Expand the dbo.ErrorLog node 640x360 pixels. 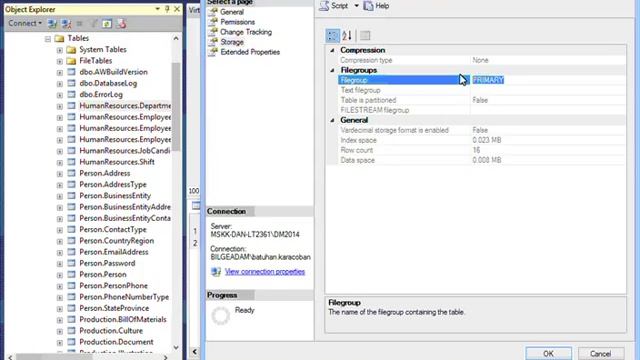60,95
